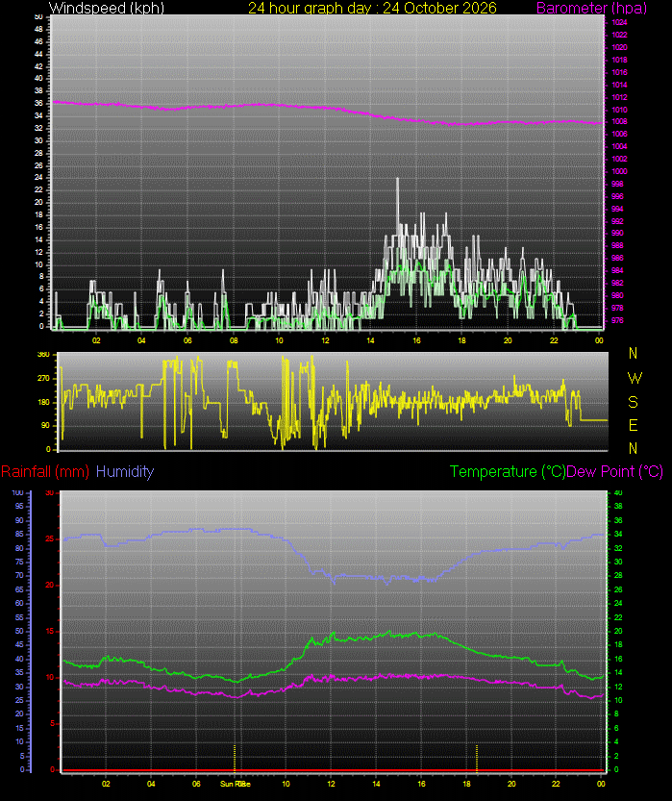This screenshot has width=672, height=801.
Task: Select "20" on the green temperature axis
Action: pyautogui.click(x=618, y=632)
